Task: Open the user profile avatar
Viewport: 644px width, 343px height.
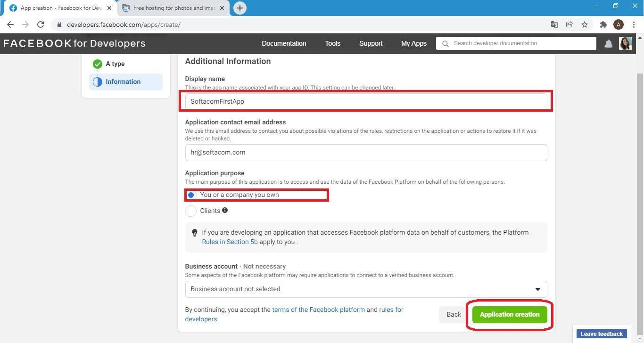Action: tap(626, 43)
